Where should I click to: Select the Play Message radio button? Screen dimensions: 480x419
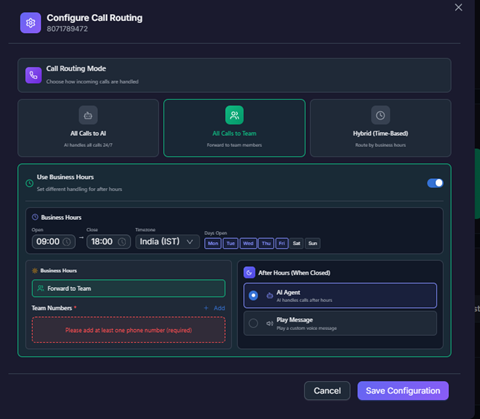(x=253, y=323)
